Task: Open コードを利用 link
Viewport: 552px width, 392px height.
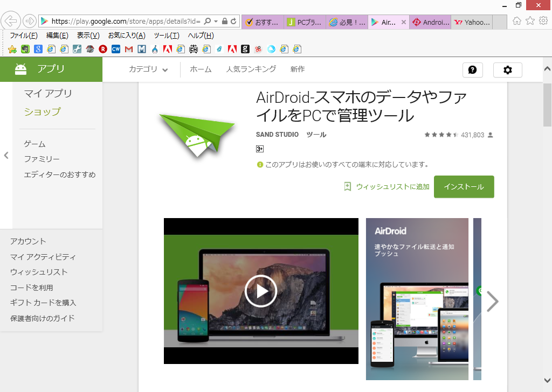Action: 31,288
